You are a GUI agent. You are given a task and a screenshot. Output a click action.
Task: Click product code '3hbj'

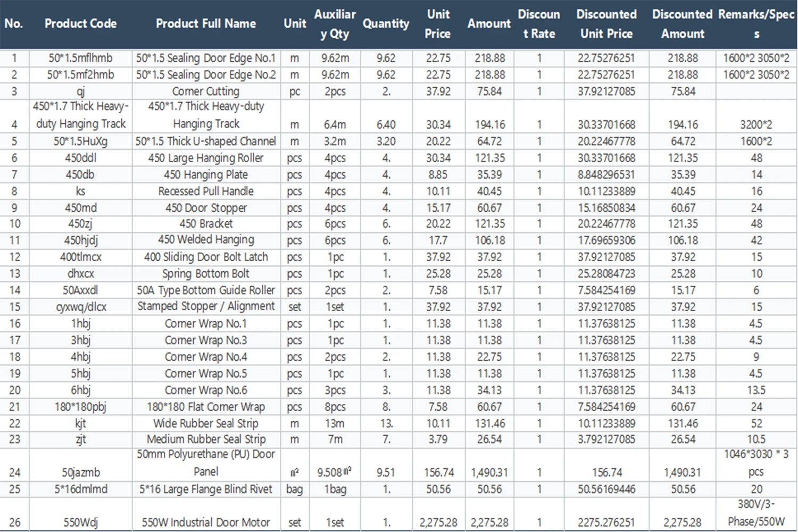[x=80, y=340]
